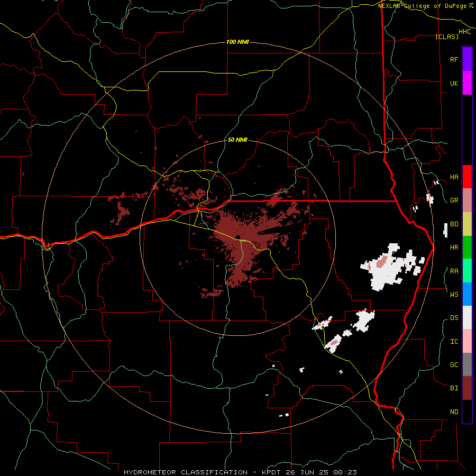Click the WS blue legend swatch
The height and width of the screenshot is (476, 476).
point(467,294)
